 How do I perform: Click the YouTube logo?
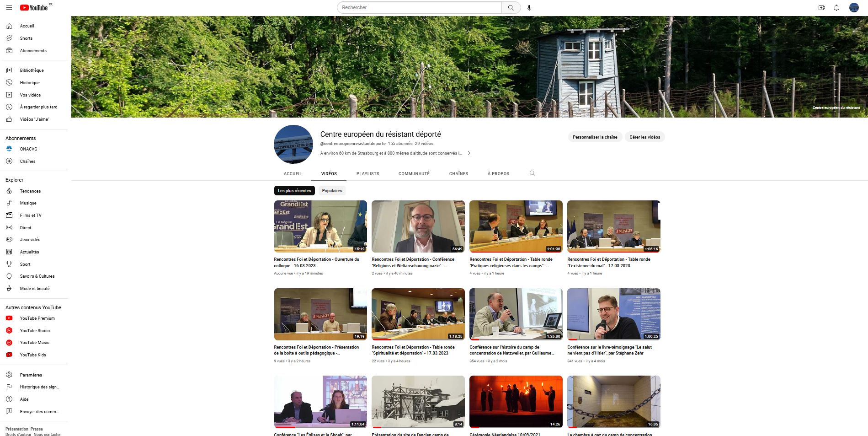click(x=34, y=8)
